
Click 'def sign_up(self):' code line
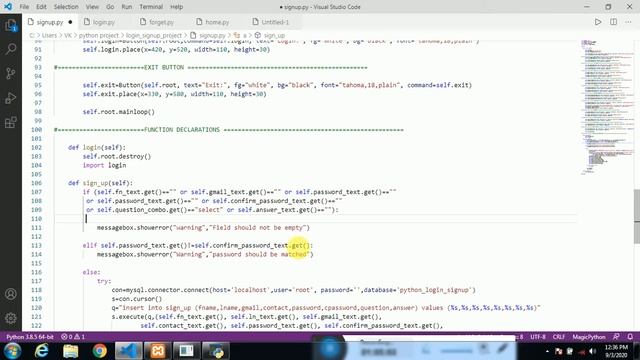click(x=100, y=183)
